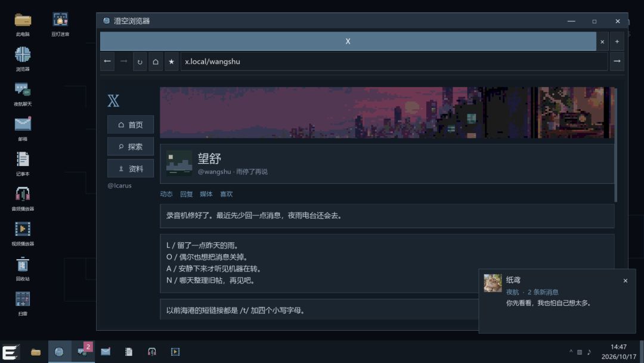Dismiss the 纸鸢 notification popup
The image size is (644, 363).
[625, 281]
